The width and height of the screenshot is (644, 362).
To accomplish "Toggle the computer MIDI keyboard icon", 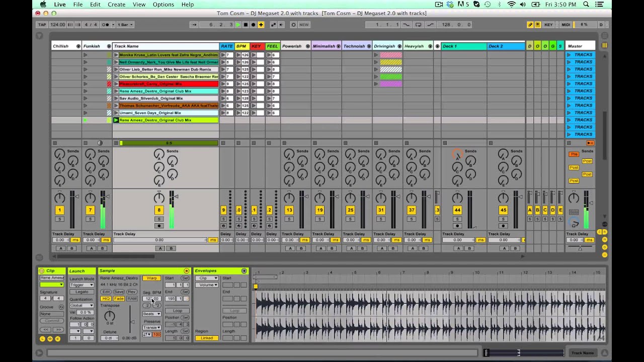I will [538, 25].
